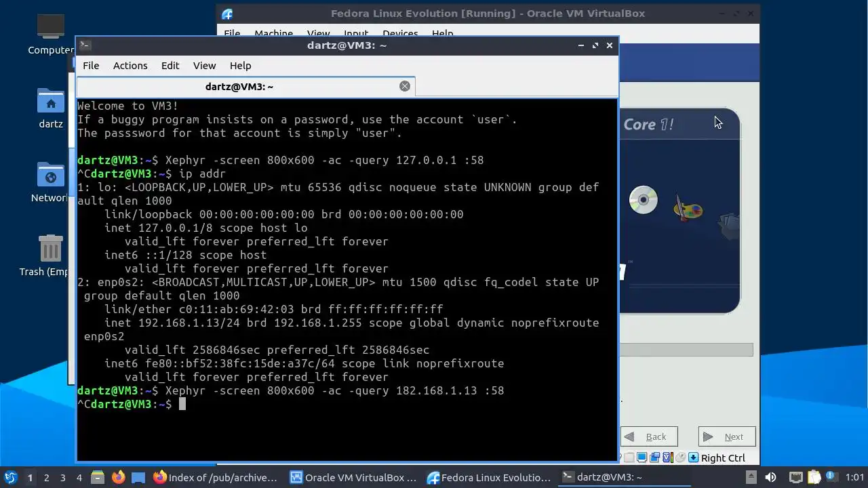Open the application menu in the taskbar

tap(11, 477)
